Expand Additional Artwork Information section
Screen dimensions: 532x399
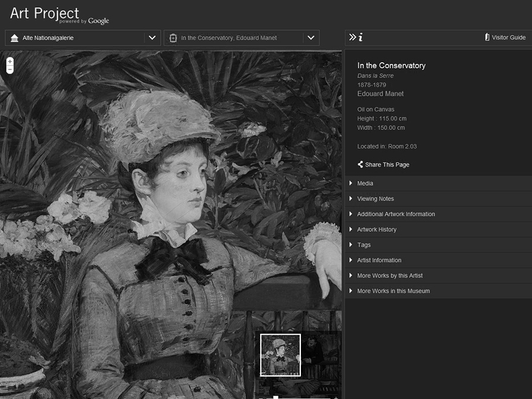(x=439, y=214)
